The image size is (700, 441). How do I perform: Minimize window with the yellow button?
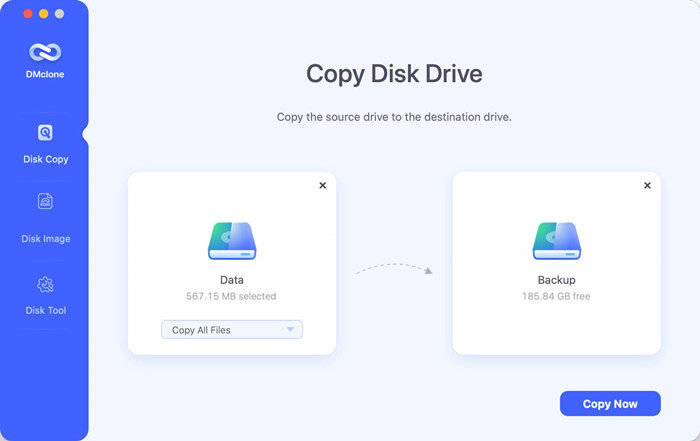[43, 14]
